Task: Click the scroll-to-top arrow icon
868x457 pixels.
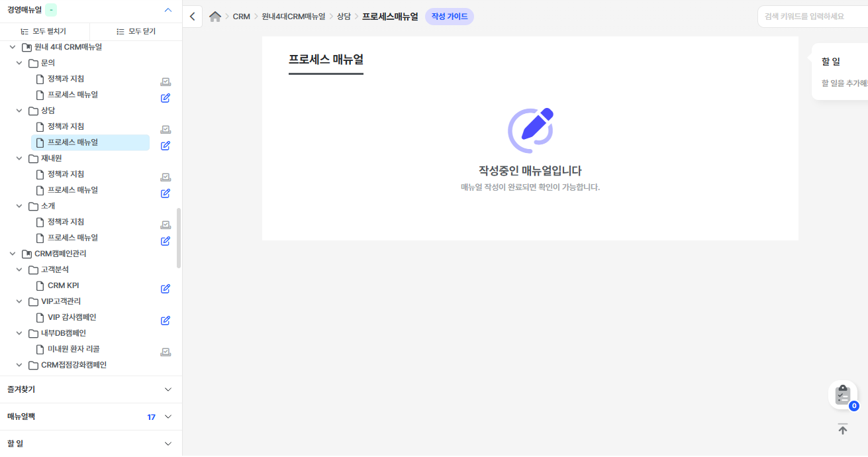Action: 842,429
